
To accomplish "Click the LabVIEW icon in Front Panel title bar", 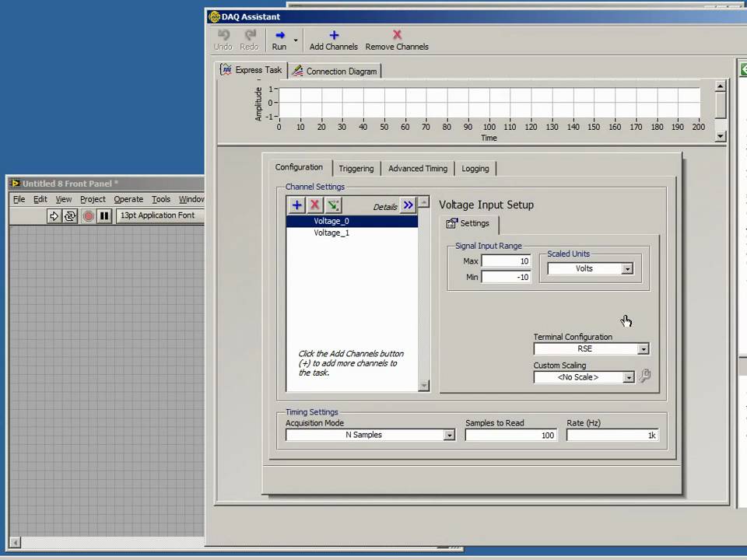I will click(x=16, y=184).
